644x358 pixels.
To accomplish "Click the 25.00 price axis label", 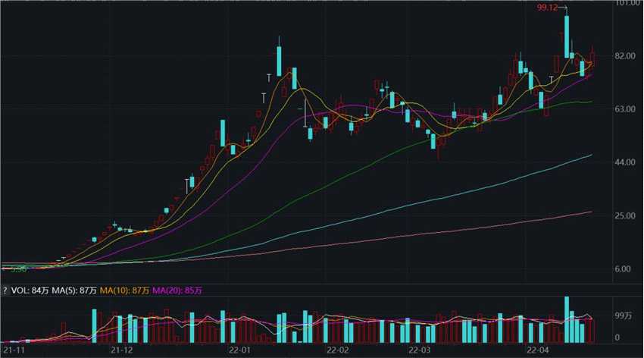I will tap(625, 216).
